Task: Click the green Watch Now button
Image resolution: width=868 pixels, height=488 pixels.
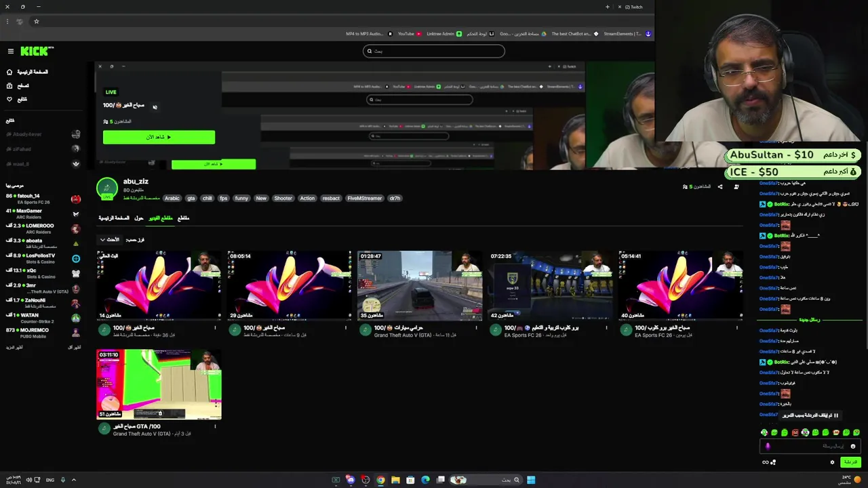Action: pos(159,137)
